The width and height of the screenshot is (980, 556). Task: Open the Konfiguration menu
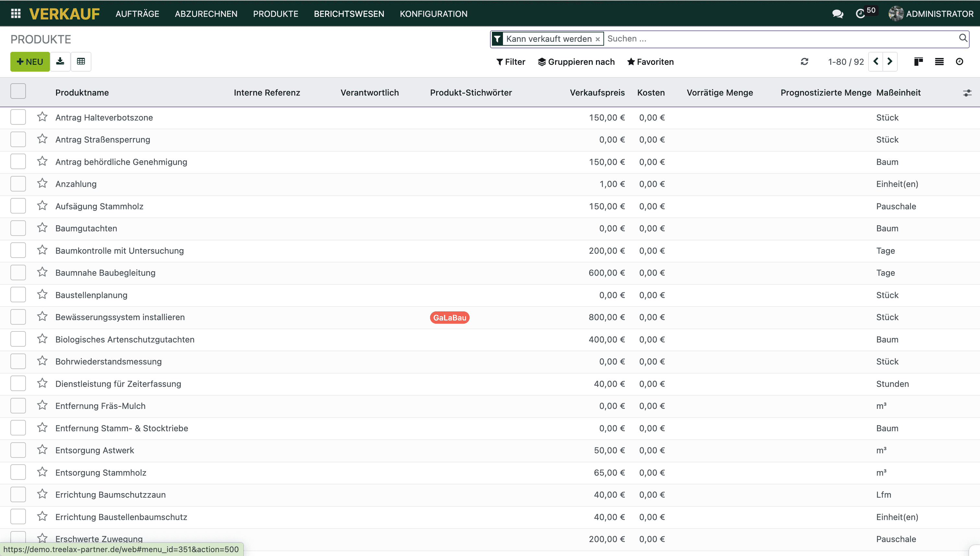(434, 14)
